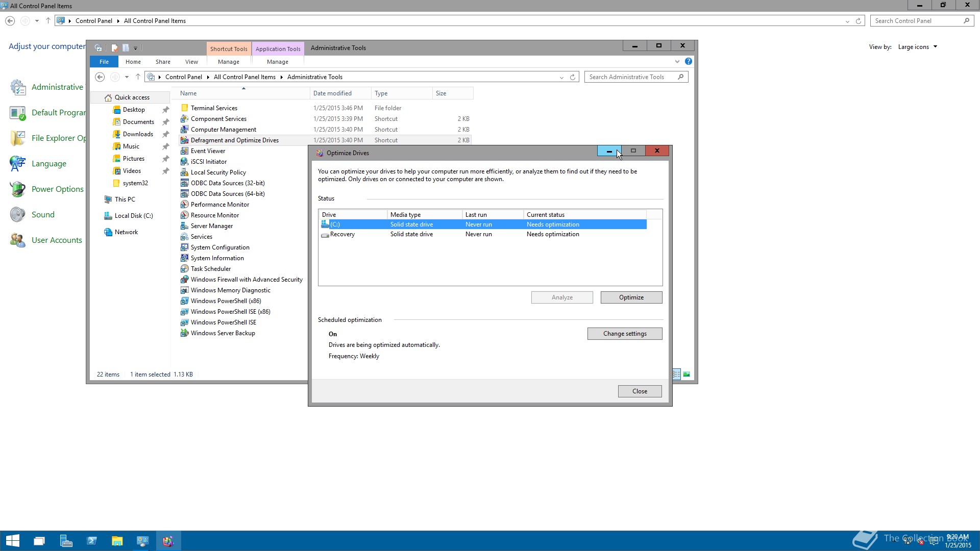The height and width of the screenshot is (551, 980).
Task: Click the Back arrow in Administrative Tools
Action: [100, 77]
